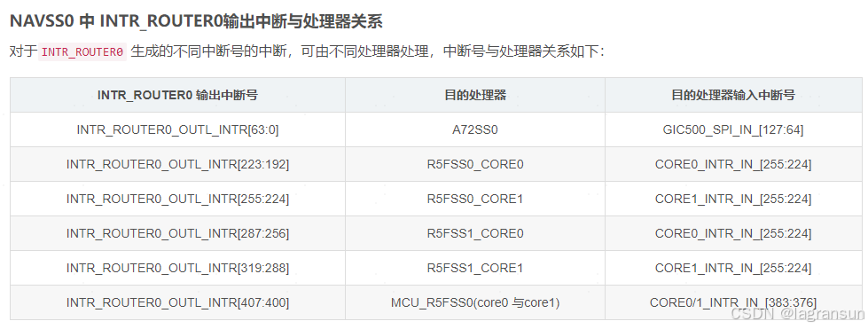Select cell INTR_ROUTER0_OUTL_INTR[407:400]
868x329 pixels.
[x=177, y=303]
